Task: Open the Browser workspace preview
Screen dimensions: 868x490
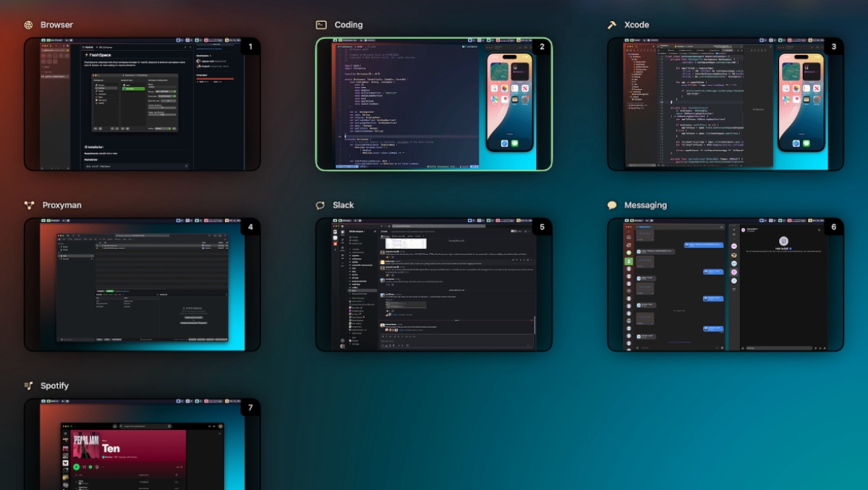Action: (x=142, y=104)
